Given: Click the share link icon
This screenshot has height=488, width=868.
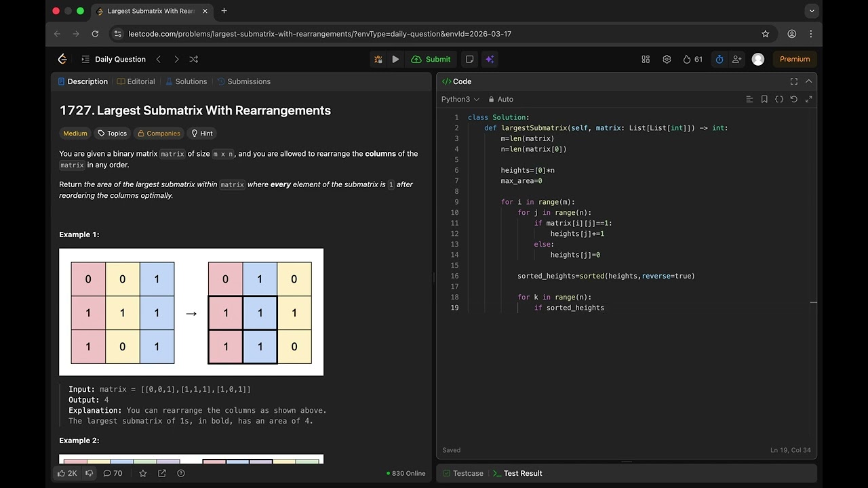Looking at the screenshot, I should click(162, 473).
